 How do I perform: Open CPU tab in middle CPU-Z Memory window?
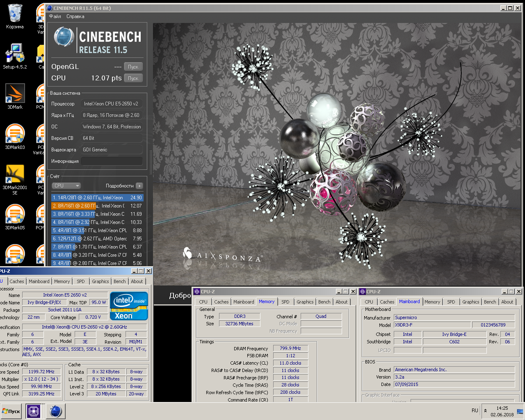[x=203, y=302]
